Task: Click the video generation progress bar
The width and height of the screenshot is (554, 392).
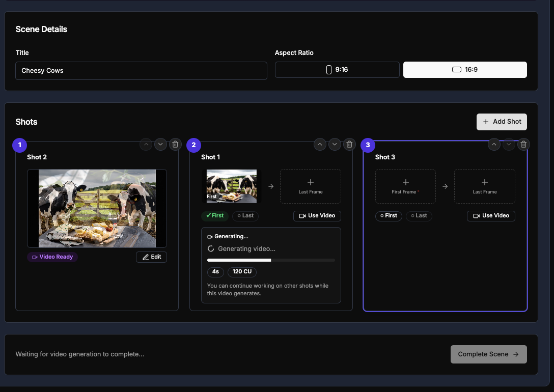Action: pos(271,260)
